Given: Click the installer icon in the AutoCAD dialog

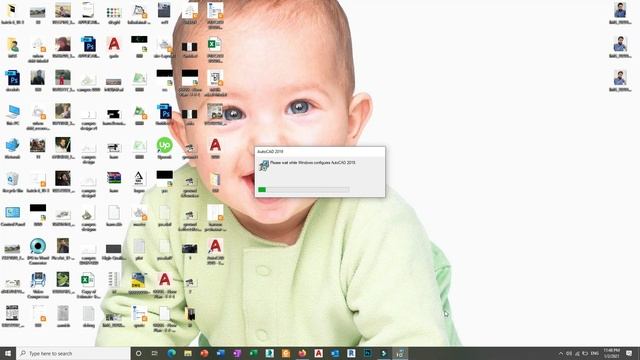Looking at the screenshot, I should tap(264, 165).
